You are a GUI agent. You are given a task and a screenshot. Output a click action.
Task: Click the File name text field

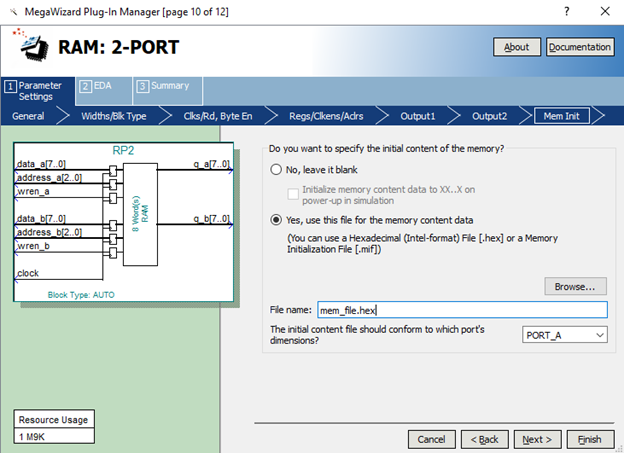[x=461, y=311]
